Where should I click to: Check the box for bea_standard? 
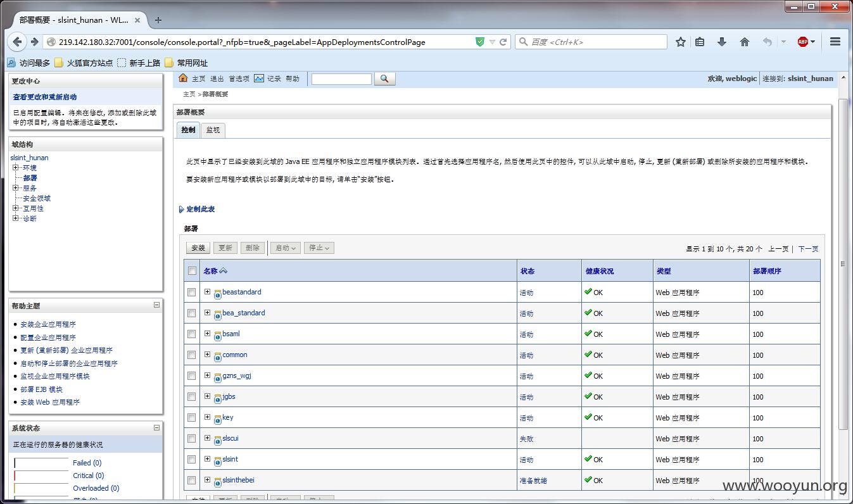192,313
